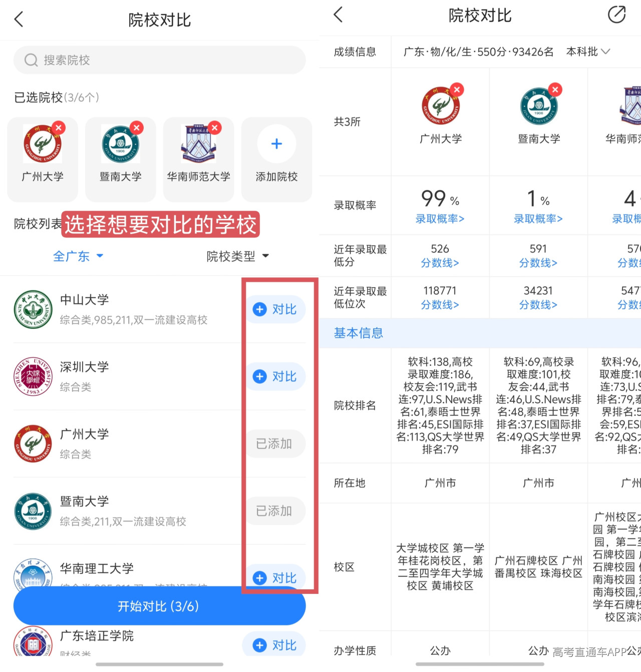Viewport: 641px width, 672px height.
Task: Select 华南师范大学 card in selected schools
Action: 198,159
